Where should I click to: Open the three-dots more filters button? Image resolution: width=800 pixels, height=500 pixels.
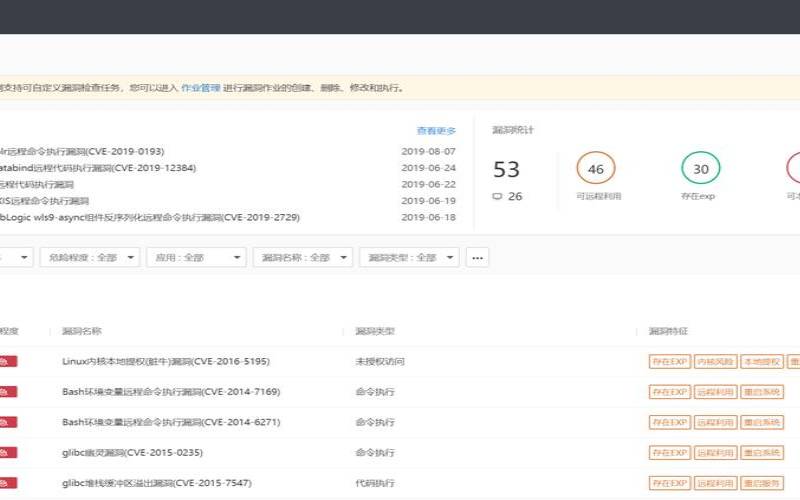click(477, 257)
